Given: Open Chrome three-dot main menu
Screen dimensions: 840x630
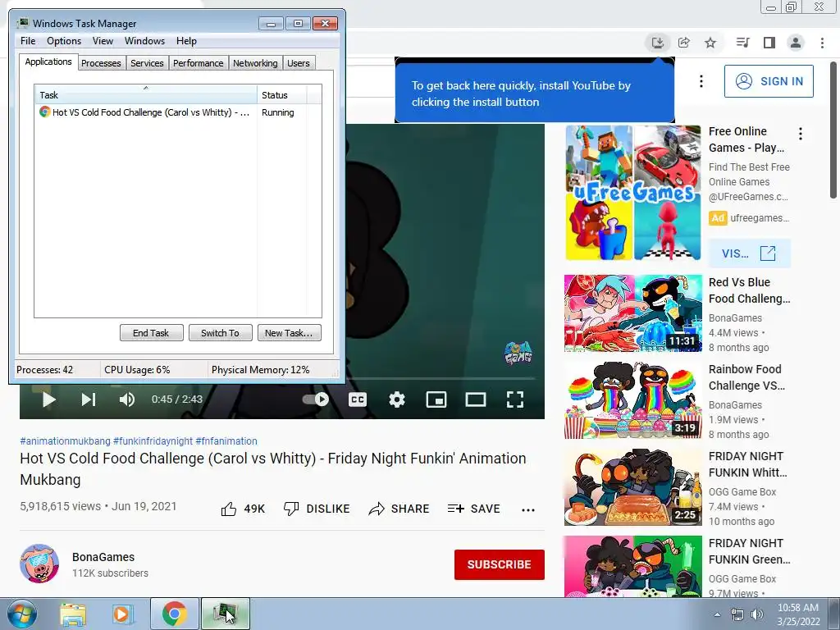Looking at the screenshot, I should 822,43.
